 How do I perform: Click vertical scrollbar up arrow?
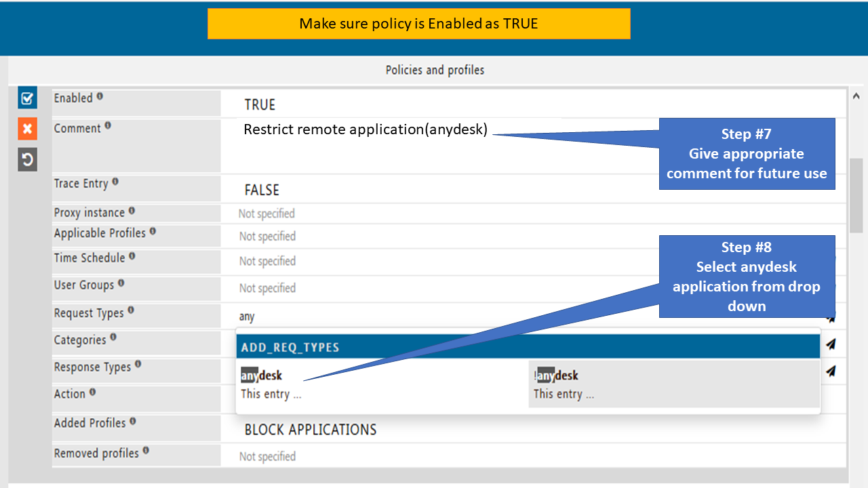pyautogui.click(x=856, y=97)
